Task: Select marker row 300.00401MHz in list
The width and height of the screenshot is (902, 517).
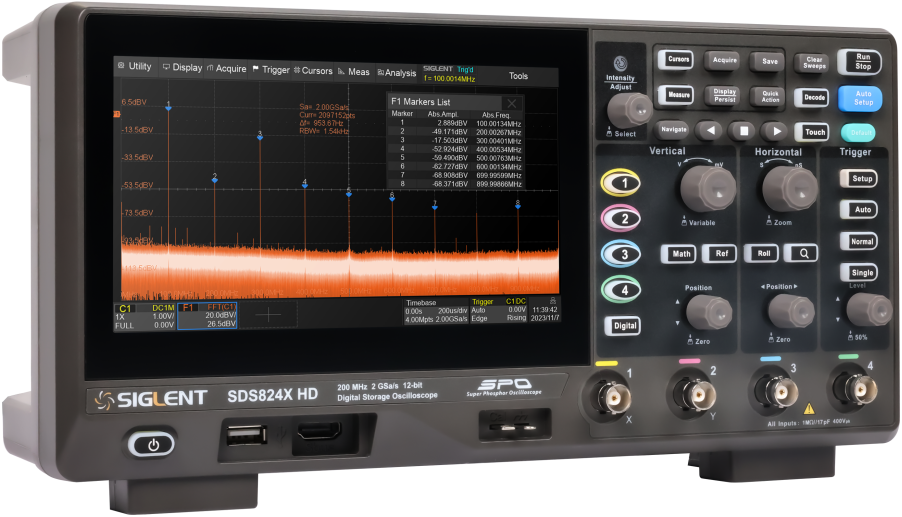Action: pos(456,140)
